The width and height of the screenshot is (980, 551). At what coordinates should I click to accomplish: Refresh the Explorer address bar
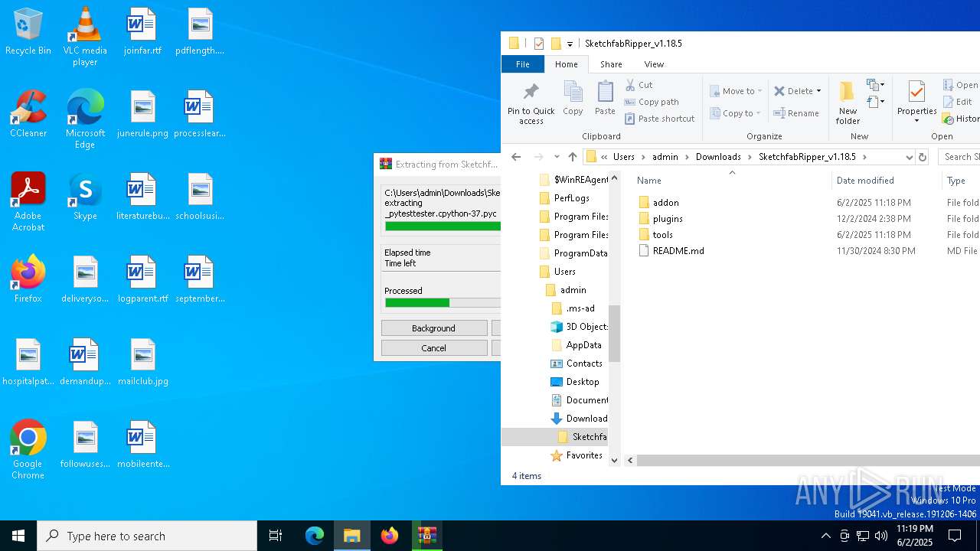[923, 157]
